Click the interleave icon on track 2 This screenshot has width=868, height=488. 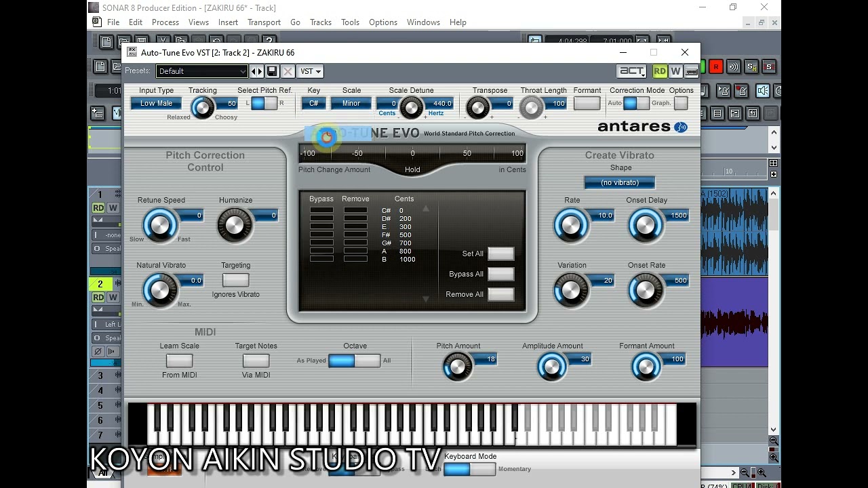click(112, 352)
